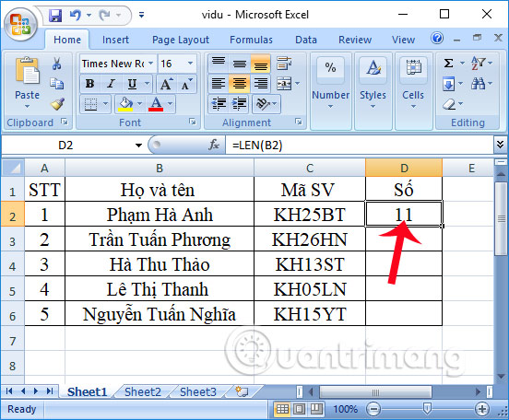Click the zoom slider handle
The image size is (509, 420).
tap(427, 409)
